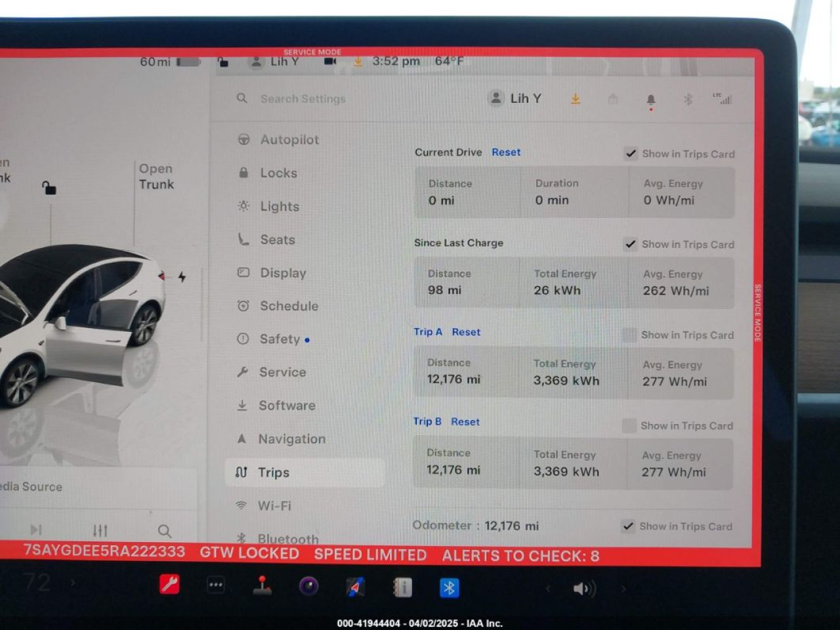The image size is (840, 630).
Task: Tap the media next-track button
Action: (x=36, y=529)
